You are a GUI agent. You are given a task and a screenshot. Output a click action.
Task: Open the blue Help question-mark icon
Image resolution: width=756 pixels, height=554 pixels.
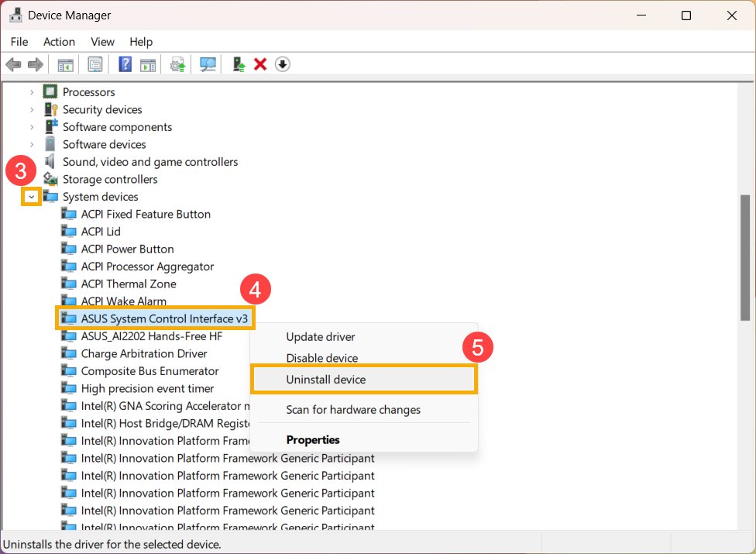[x=125, y=64]
